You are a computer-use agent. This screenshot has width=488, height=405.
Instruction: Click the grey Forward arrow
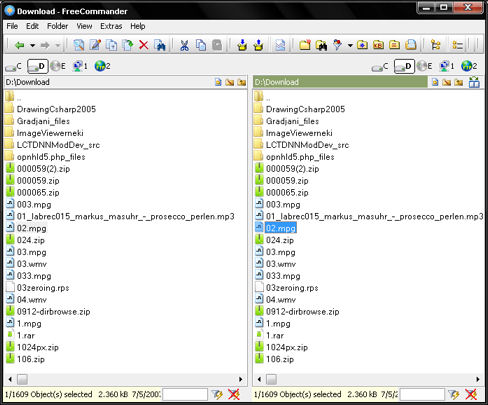(x=45, y=45)
